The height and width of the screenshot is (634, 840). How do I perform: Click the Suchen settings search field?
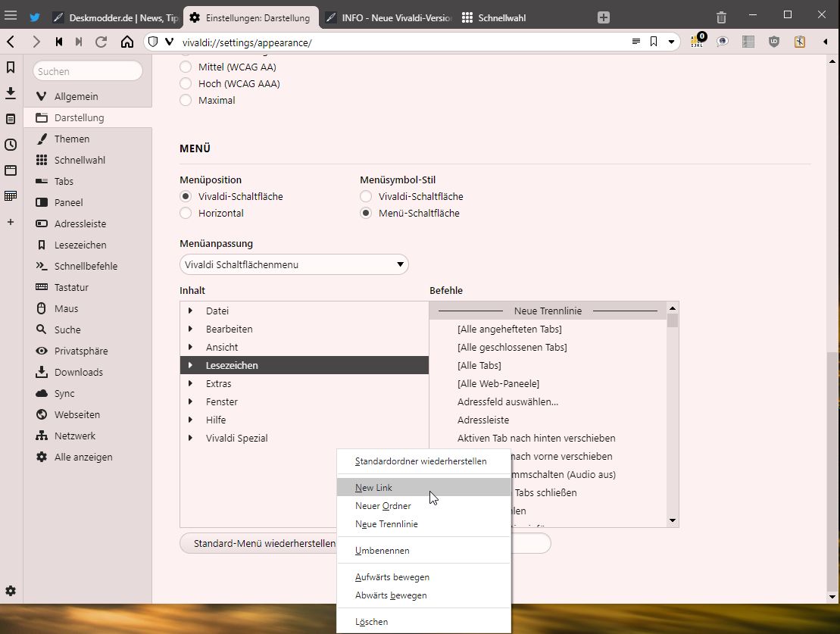click(x=88, y=70)
